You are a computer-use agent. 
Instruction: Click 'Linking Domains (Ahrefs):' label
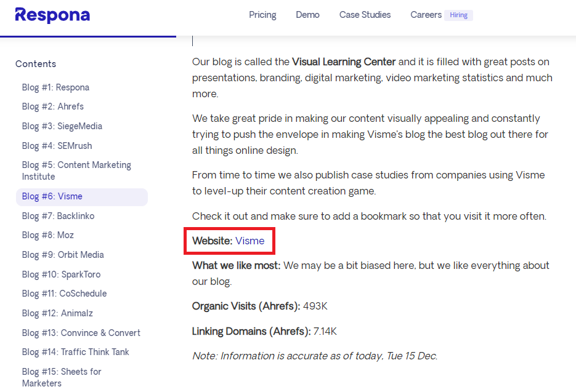[251, 332]
